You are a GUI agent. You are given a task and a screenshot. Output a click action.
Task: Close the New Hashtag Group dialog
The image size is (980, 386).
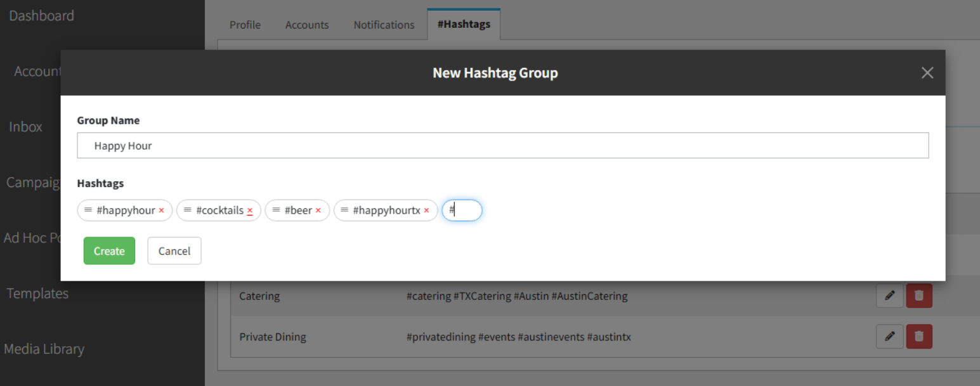click(927, 73)
